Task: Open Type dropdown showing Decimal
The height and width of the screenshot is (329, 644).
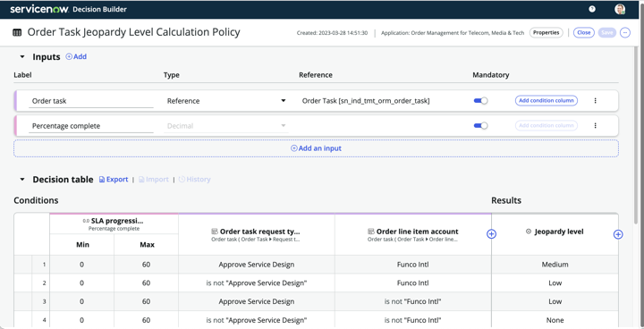Action: (226, 126)
